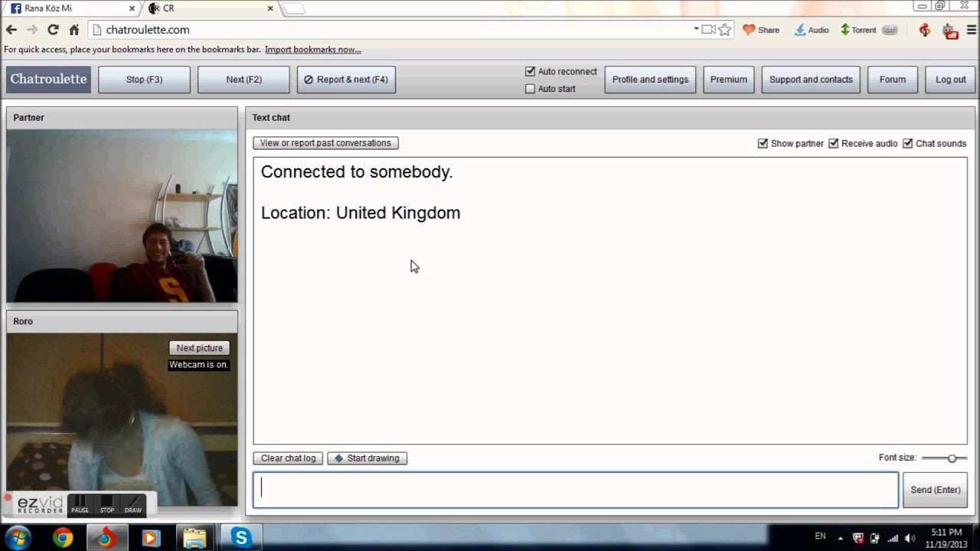
Task: Bookmark this page with the star icon
Action: tap(725, 30)
